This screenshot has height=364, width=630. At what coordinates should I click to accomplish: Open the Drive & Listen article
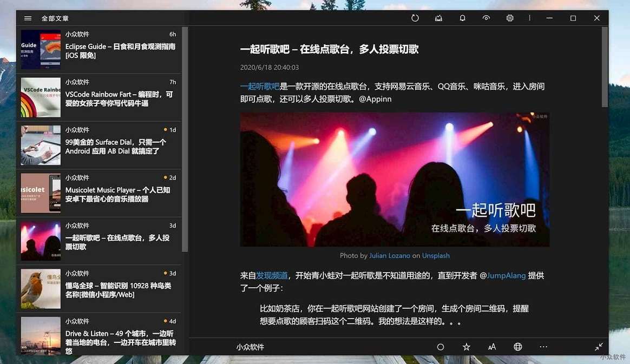click(99, 334)
